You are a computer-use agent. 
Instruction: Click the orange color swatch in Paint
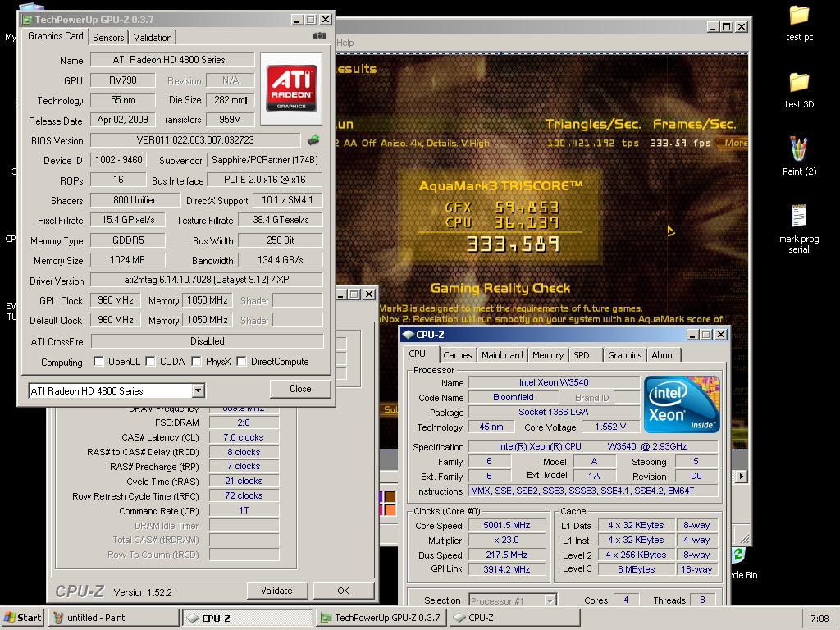390,509
